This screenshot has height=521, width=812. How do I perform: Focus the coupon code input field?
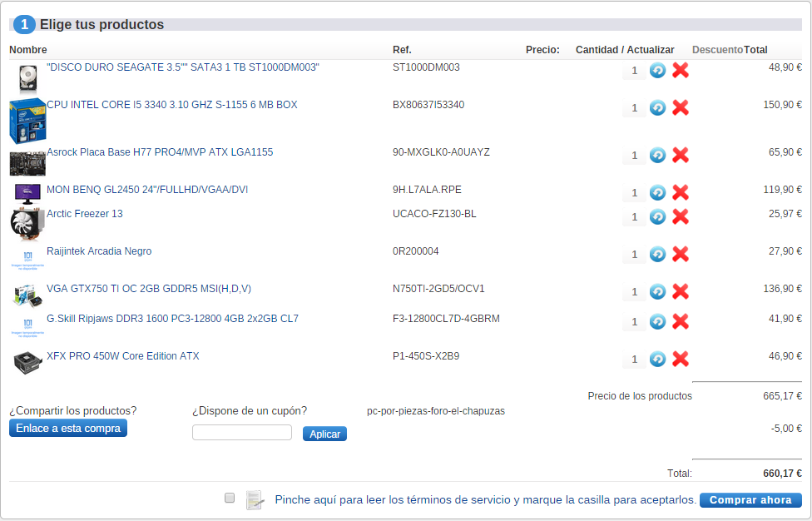point(242,433)
